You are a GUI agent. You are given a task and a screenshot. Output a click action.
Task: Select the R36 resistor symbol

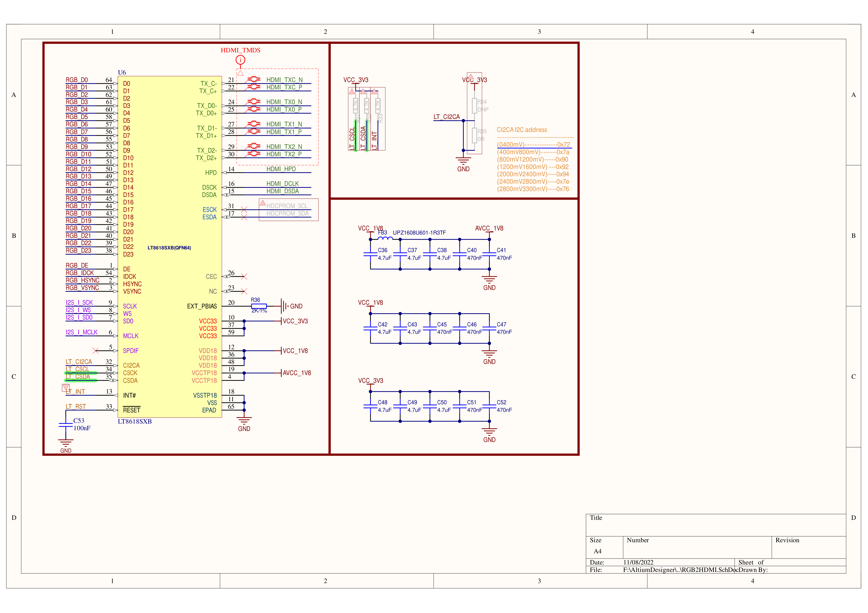(259, 306)
